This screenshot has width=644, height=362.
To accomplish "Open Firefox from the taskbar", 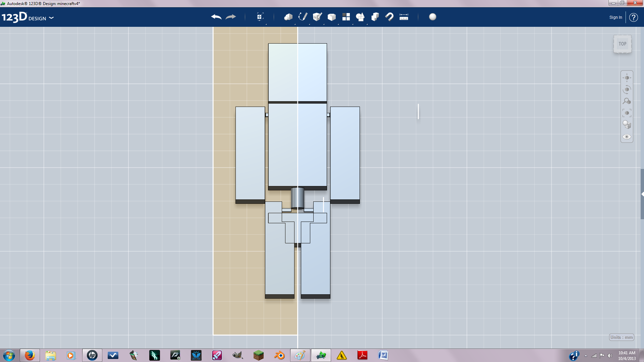I will pyautogui.click(x=30, y=355).
